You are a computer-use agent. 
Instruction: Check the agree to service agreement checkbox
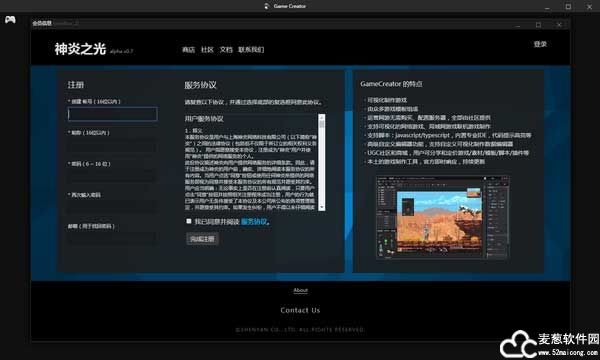click(x=189, y=221)
